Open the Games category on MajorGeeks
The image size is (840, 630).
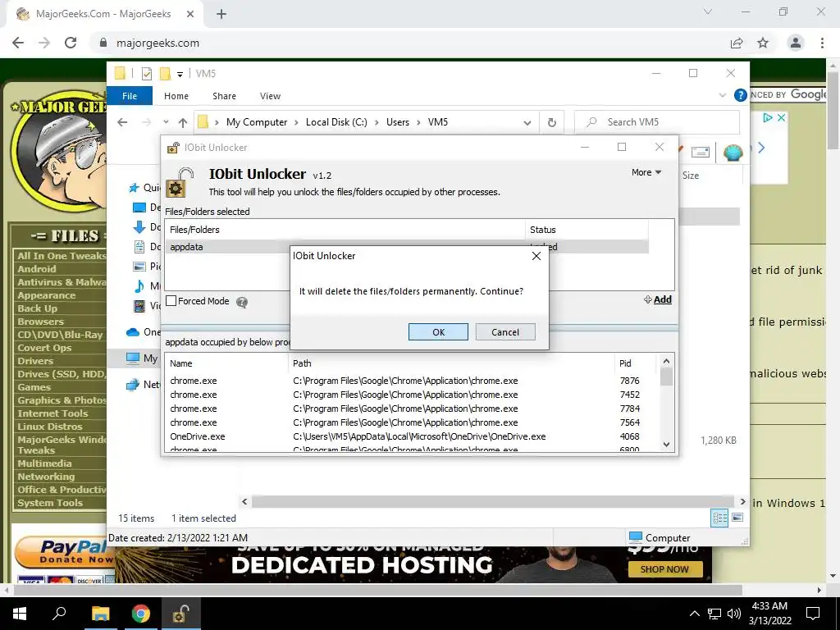34,387
